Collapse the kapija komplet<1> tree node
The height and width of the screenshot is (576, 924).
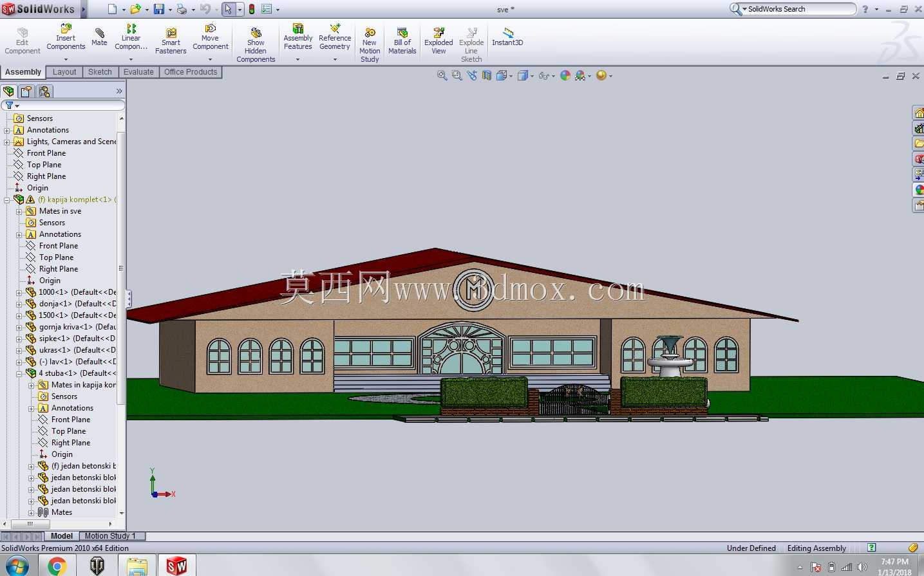[x=7, y=200]
